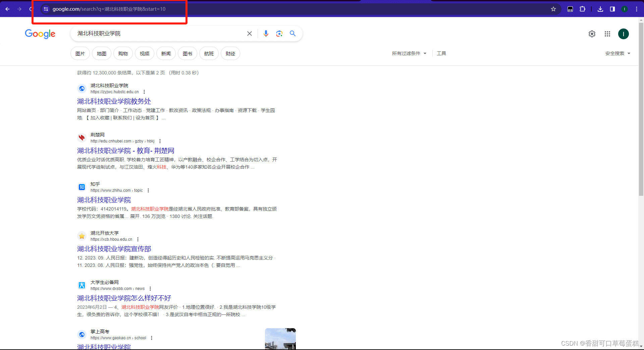Start voice search with the microphone icon
The height and width of the screenshot is (350, 644).
tap(266, 34)
